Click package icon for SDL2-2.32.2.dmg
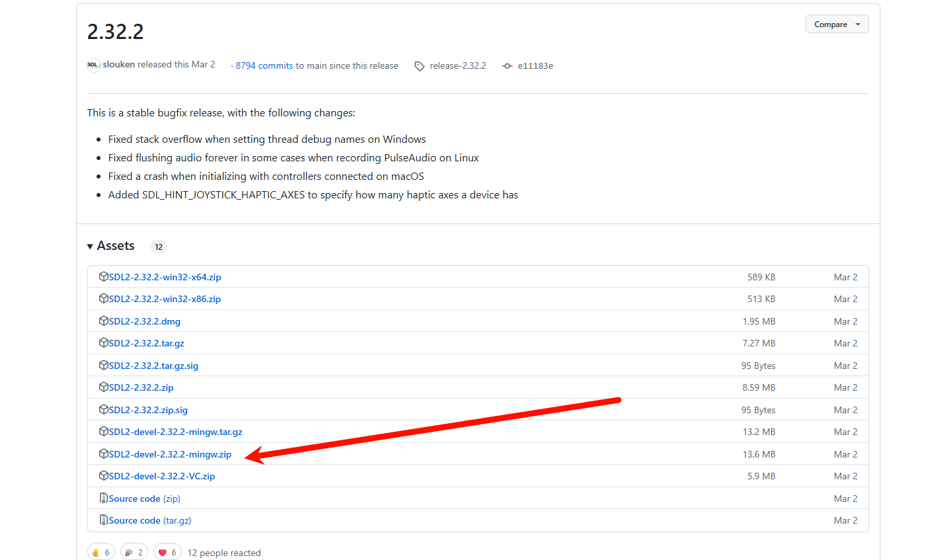The width and height of the screenshot is (932, 560). 103,321
